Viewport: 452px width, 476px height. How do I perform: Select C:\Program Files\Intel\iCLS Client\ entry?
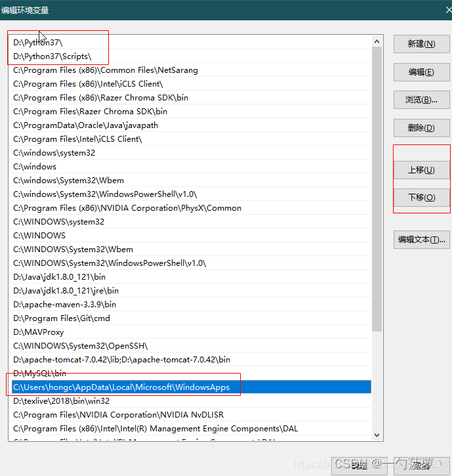click(190, 139)
